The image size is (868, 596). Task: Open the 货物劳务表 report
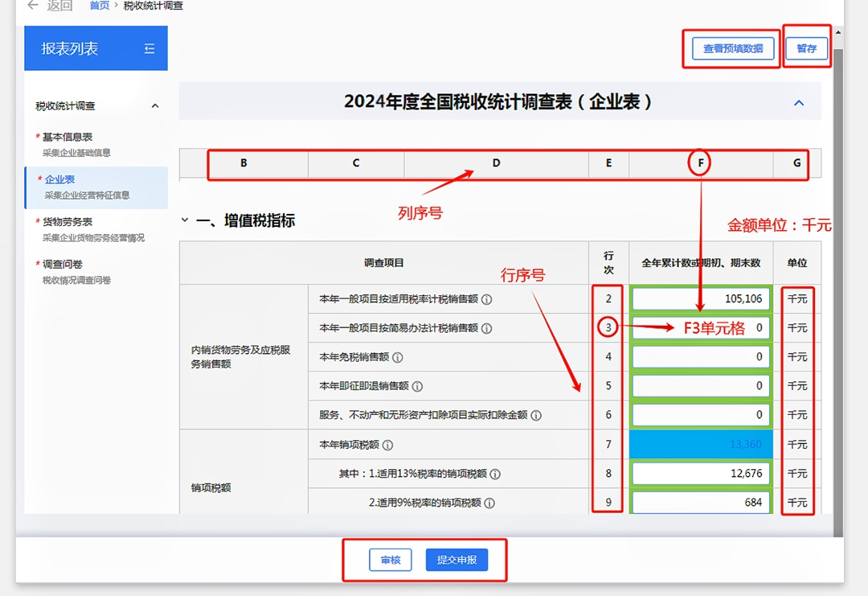click(x=96, y=229)
